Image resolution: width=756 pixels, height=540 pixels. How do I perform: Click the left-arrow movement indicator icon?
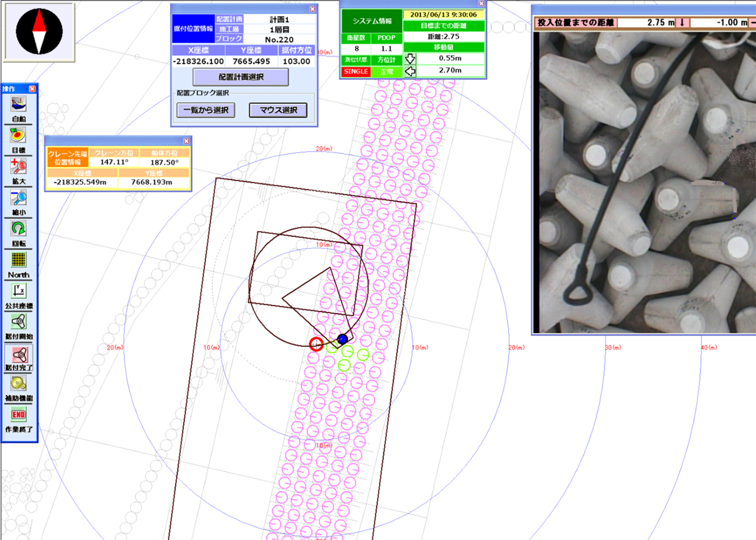point(410,71)
